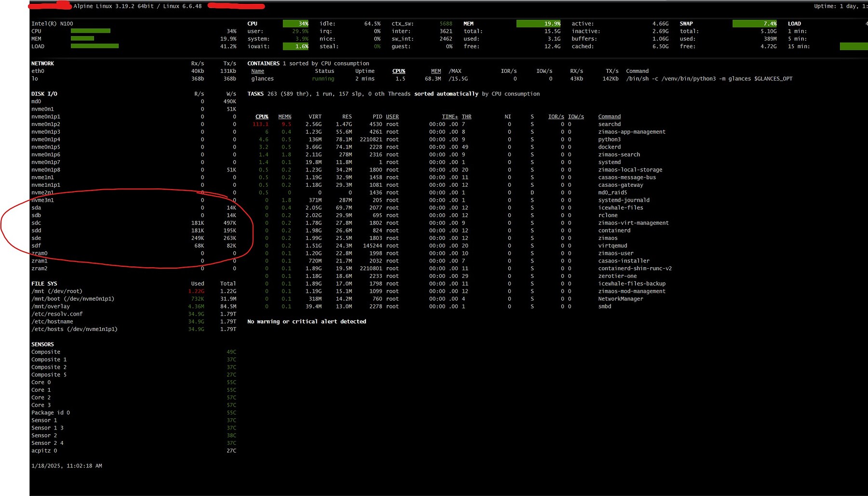
Task: Click the /mnt/overlay file system entry
Action: [x=134, y=306]
